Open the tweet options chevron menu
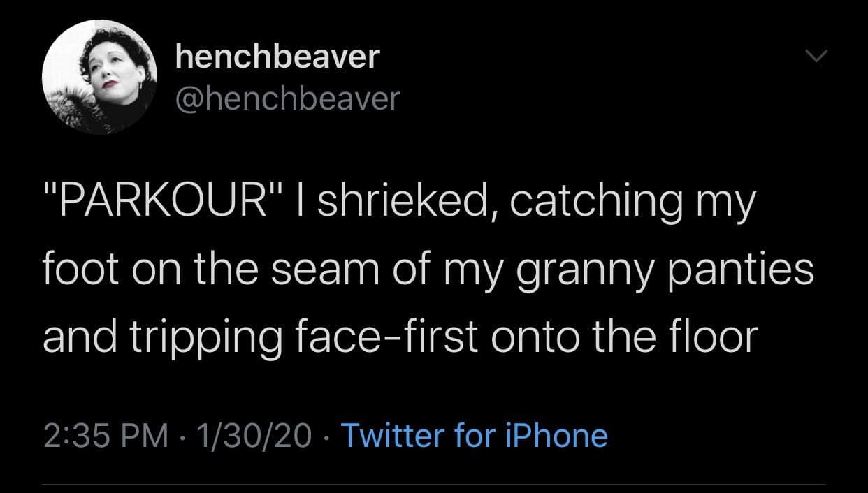Image resolution: width=868 pixels, height=493 pixels. [x=815, y=57]
